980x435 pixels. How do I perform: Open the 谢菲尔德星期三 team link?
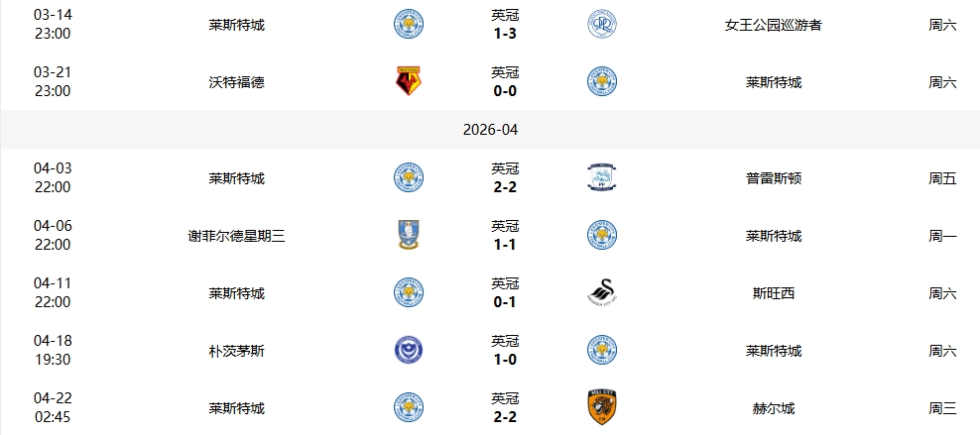(x=236, y=237)
